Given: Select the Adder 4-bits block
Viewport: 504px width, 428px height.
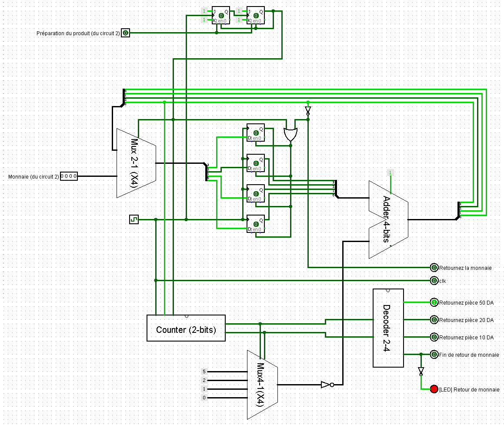Looking at the screenshot, I should [x=388, y=219].
